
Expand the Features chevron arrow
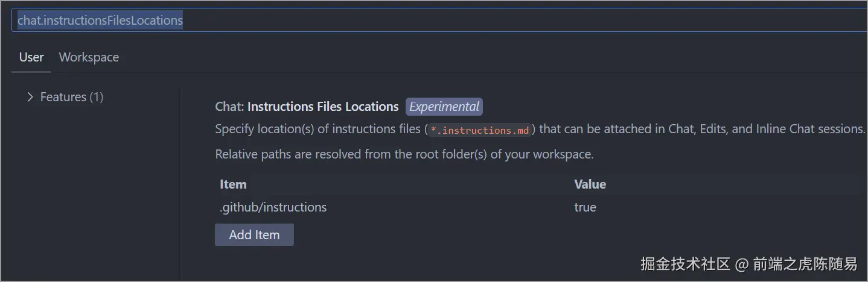pyautogui.click(x=30, y=97)
